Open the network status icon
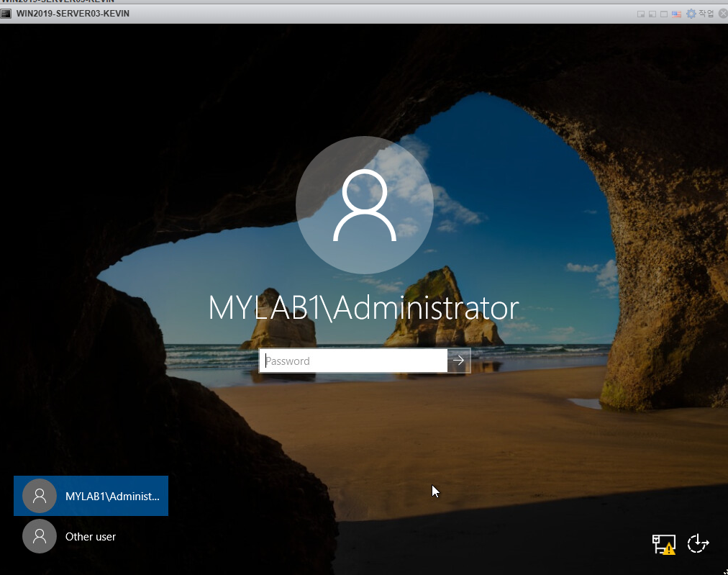Screen dimensions: 728x575 (663, 544)
